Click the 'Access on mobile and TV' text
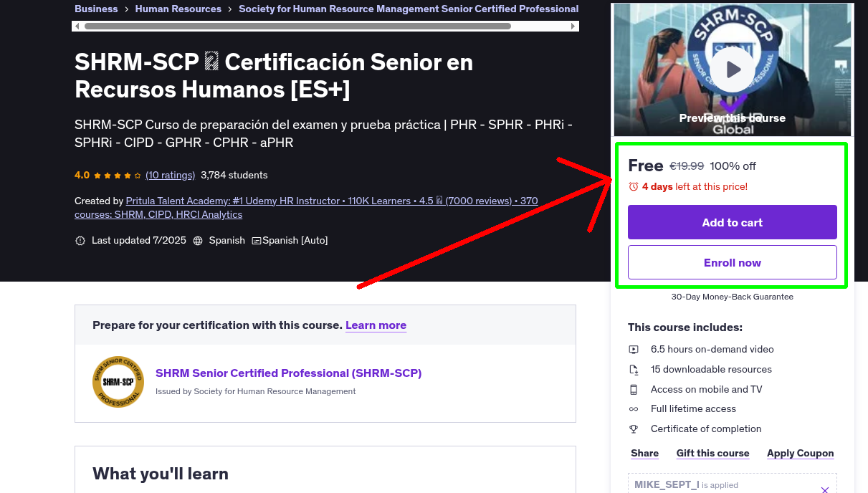The height and width of the screenshot is (493, 868). coord(707,390)
